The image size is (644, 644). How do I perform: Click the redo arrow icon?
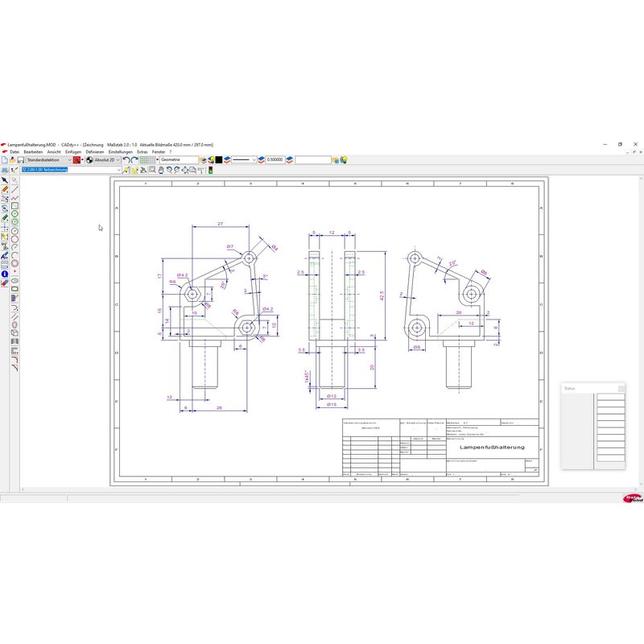(135, 160)
